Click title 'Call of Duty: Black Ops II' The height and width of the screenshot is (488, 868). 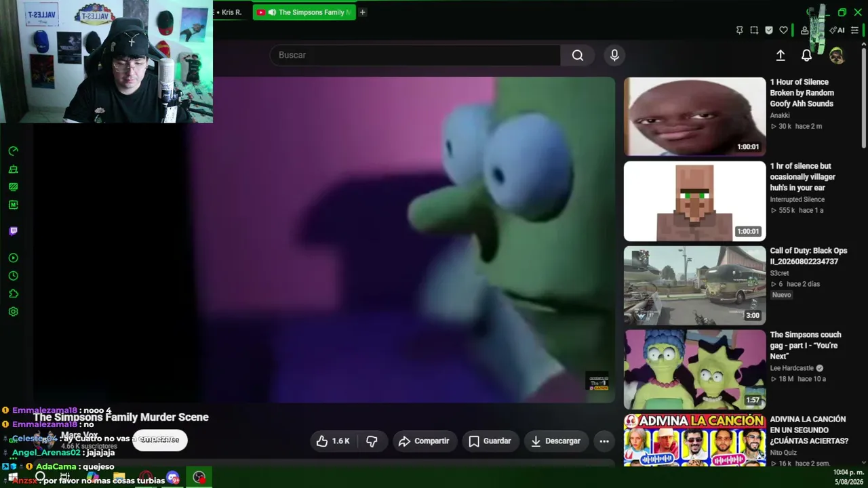click(809, 256)
